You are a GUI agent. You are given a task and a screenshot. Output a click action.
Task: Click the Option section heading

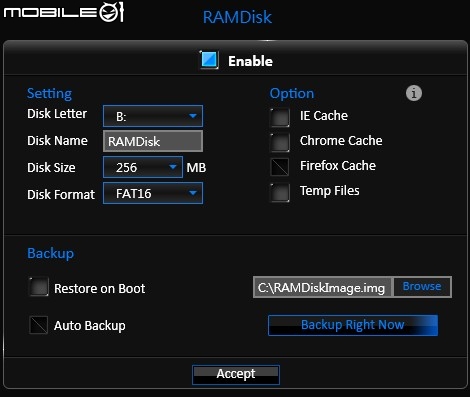292,93
